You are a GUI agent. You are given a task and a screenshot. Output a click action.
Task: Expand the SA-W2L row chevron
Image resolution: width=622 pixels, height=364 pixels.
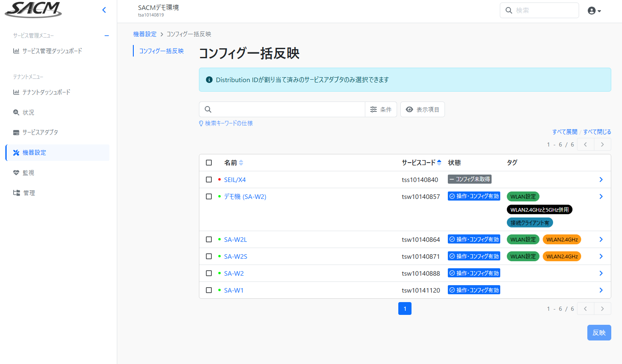click(601, 239)
